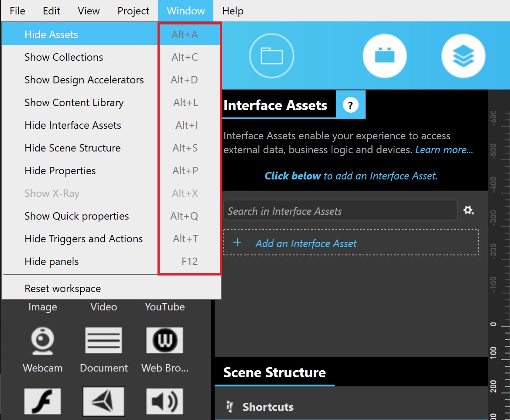Choose Show Content Library
This screenshot has width=510, height=420.
coord(111,103)
